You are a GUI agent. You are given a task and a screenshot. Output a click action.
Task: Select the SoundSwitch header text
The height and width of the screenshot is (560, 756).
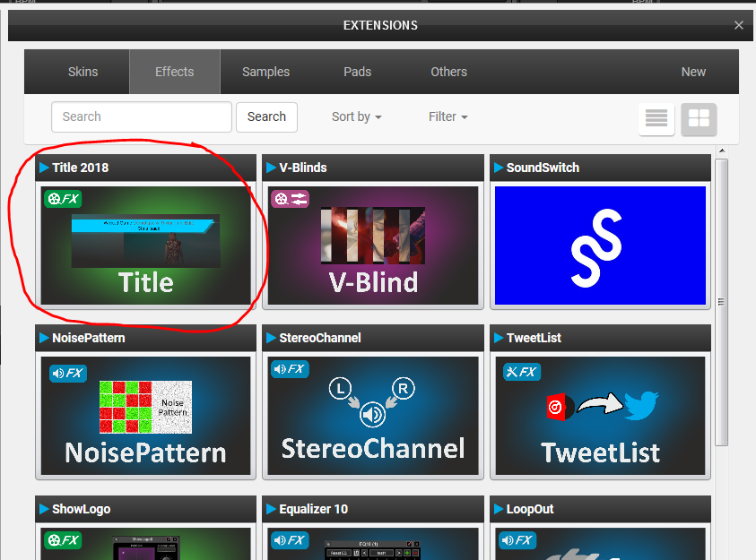coord(543,168)
